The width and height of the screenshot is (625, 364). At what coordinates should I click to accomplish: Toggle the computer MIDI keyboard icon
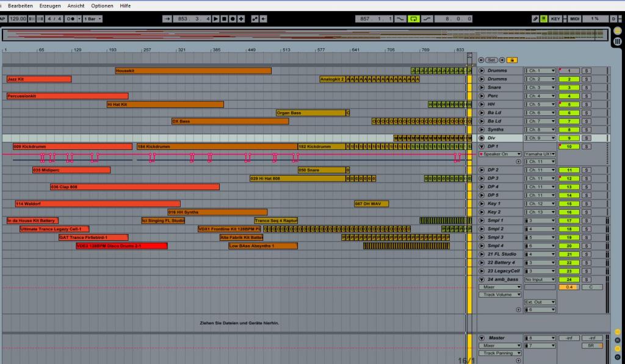click(x=544, y=19)
